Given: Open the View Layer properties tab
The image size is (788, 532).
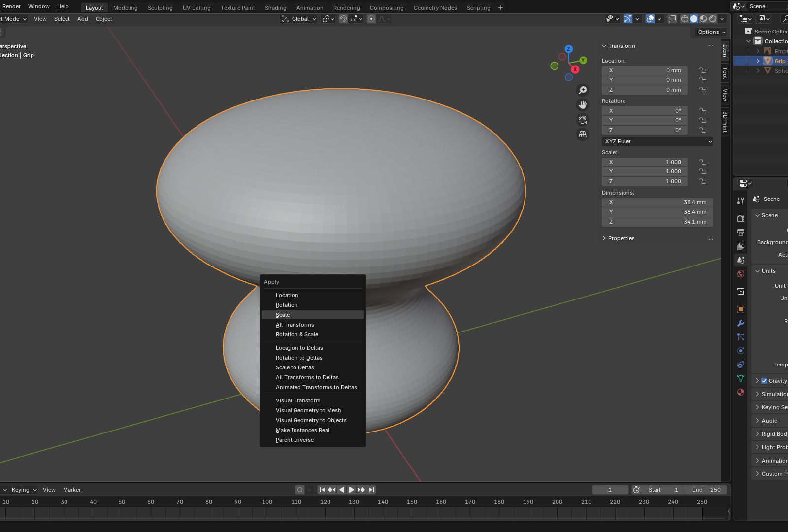Looking at the screenshot, I should (x=741, y=246).
